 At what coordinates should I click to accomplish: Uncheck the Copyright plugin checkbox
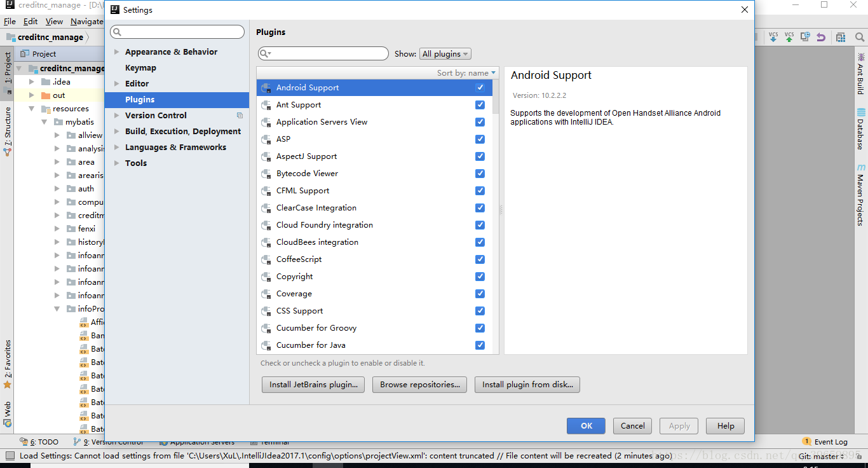tap(480, 277)
